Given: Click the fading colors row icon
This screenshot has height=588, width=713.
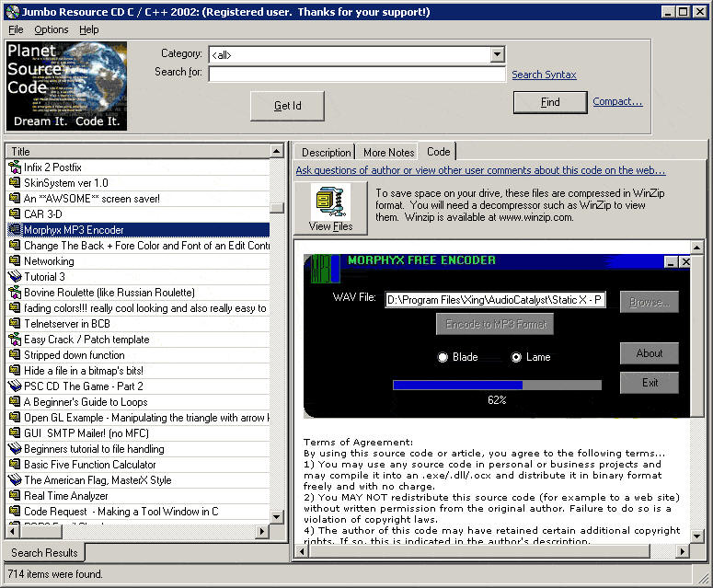Looking at the screenshot, I should 15,308.
